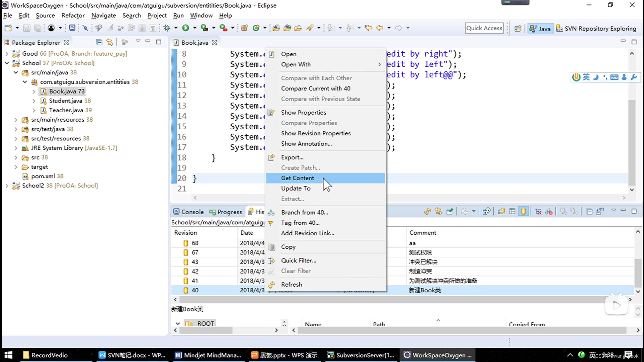Click the Run with Coverage toolbar icon
Screen dimensions: 644x362
(x=204, y=28)
